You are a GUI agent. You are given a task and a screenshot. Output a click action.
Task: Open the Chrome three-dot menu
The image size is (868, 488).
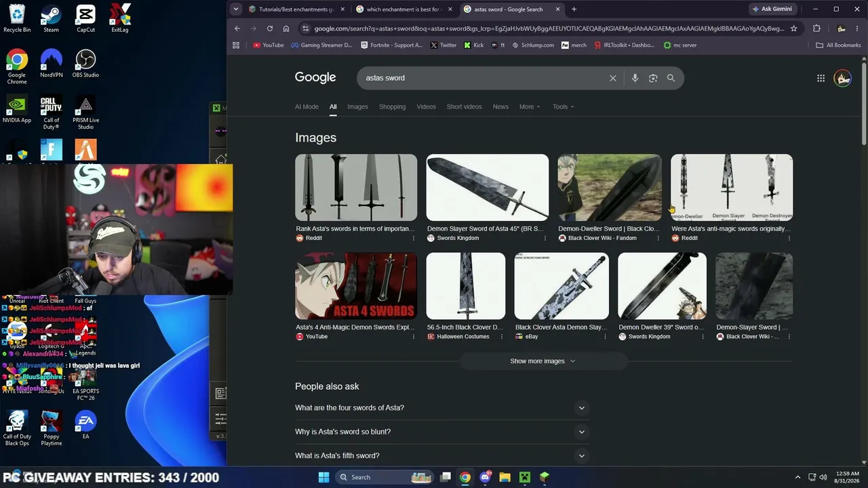point(858,28)
